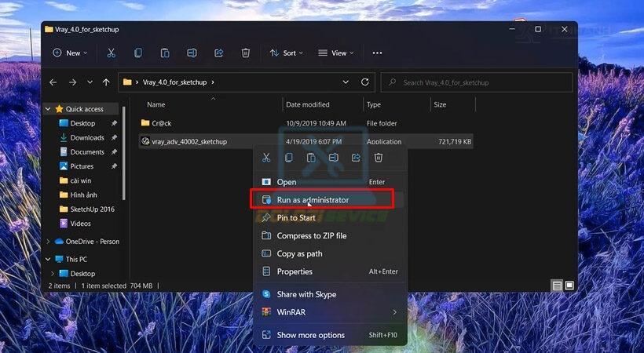This screenshot has width=644, height=353.
Task: Open the Cr@ck folder
Action: coord(162,123)
